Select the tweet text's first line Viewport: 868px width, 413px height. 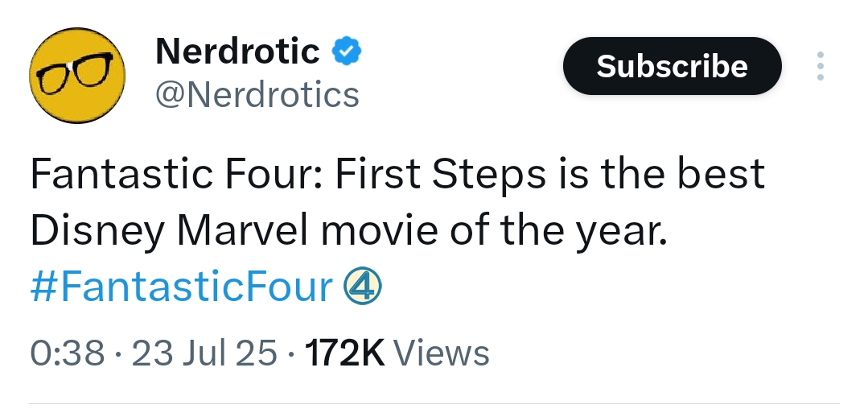click(x=397, y=174)
